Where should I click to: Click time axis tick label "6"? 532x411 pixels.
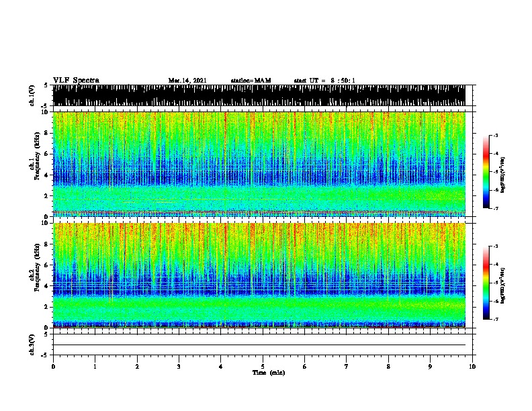(x=305, y=367)
